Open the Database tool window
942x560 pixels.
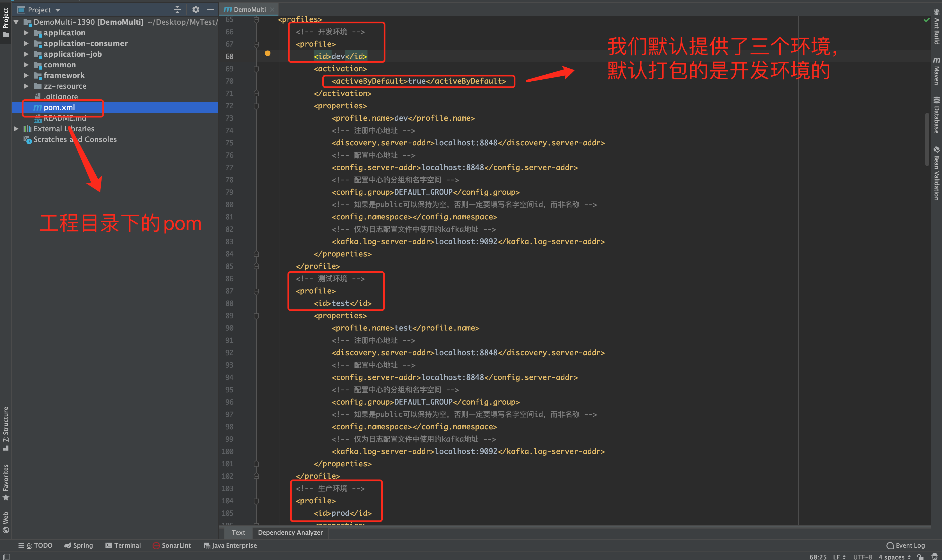tap(936, 115)
